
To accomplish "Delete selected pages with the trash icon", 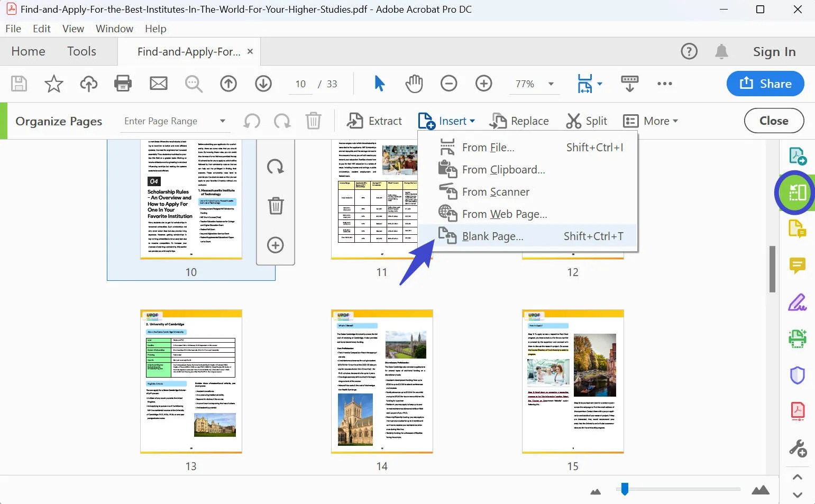I will coord(314,121).
